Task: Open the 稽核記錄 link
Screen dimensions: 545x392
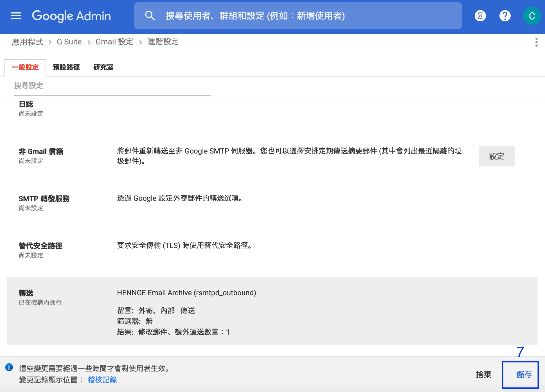Action: (102, 380)
